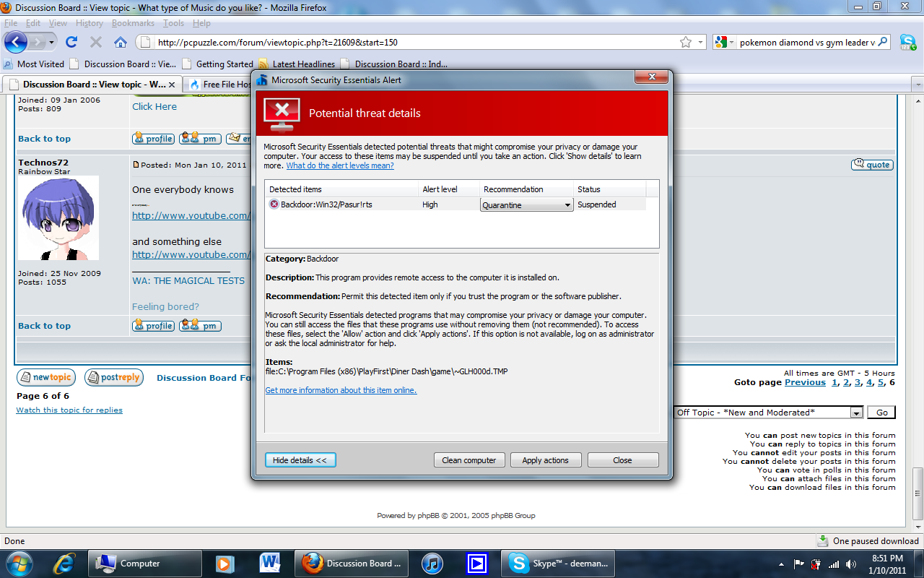Image resolution: width=924 pixels, height=578 pixels.
Task: Open the Recommendation Quarantine dropdown
Action: click(527, 205)
